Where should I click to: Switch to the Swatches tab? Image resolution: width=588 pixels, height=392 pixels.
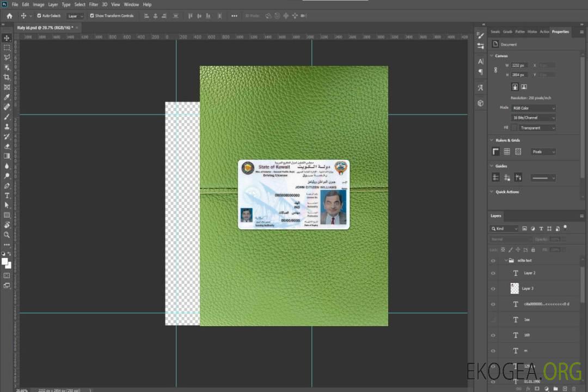pyautogui.click(x=495, y=32)
